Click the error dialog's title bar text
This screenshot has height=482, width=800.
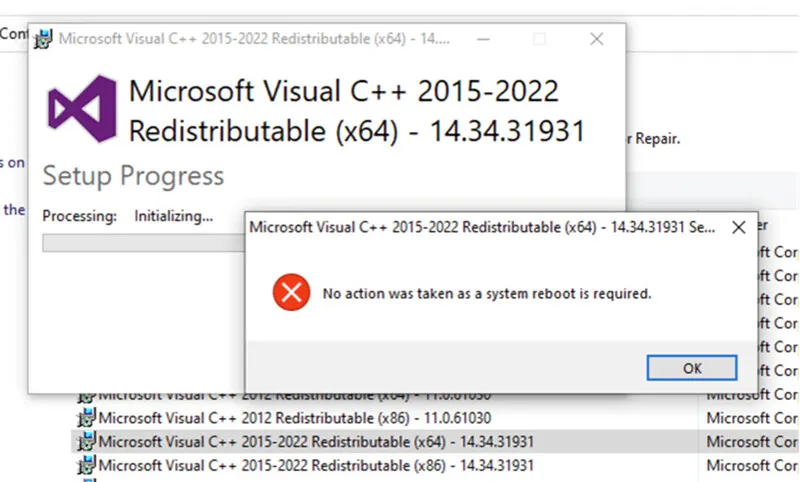click(x=482, y=227)
